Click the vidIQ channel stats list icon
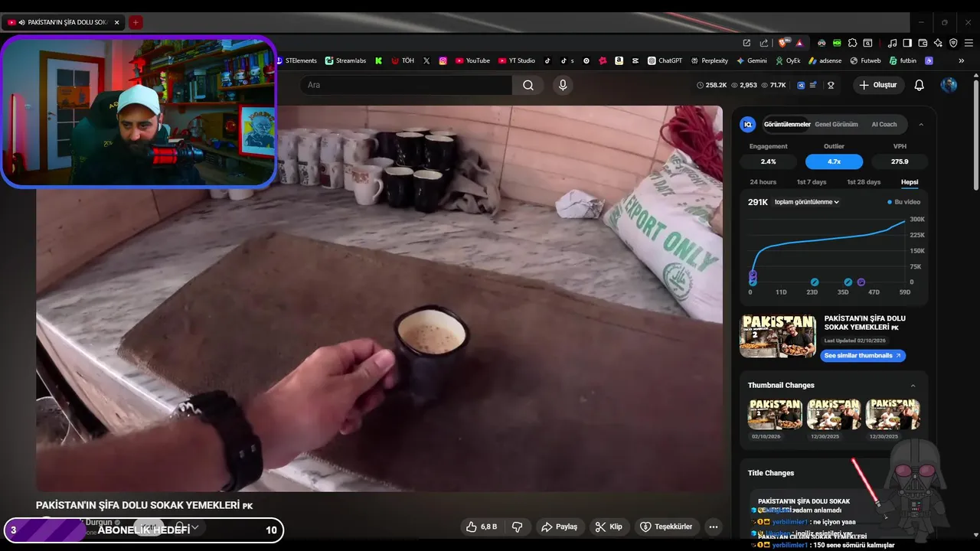Image resolution: width=980 pixels, height=551 pixels. pyautogui.click(x=812, y=85)
